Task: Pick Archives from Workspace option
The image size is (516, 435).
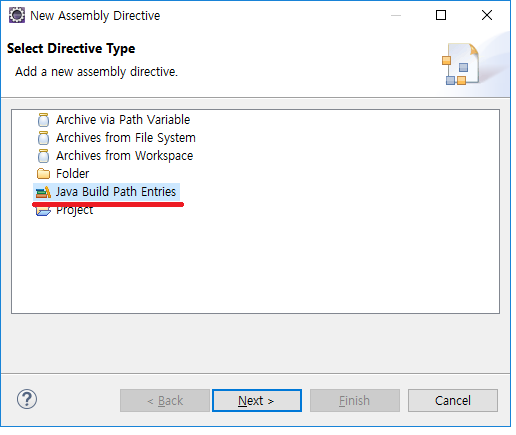Action: 124,156
